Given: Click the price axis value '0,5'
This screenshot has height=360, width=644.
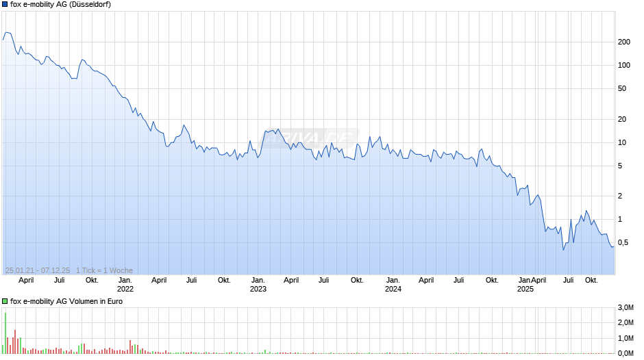Looking at the screenshot, I should [x=623, y=242].
